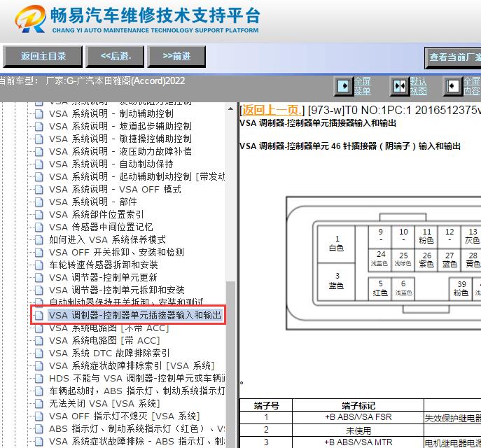481x448 pixels.
Task: Click the >>前进 forward button
Action: (x=176, y=57)
